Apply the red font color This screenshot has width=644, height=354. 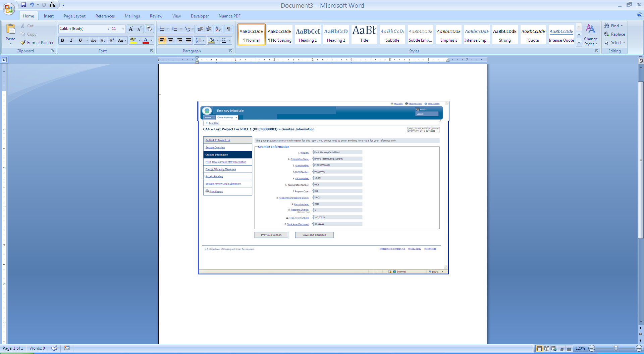[x=146, y=40]
